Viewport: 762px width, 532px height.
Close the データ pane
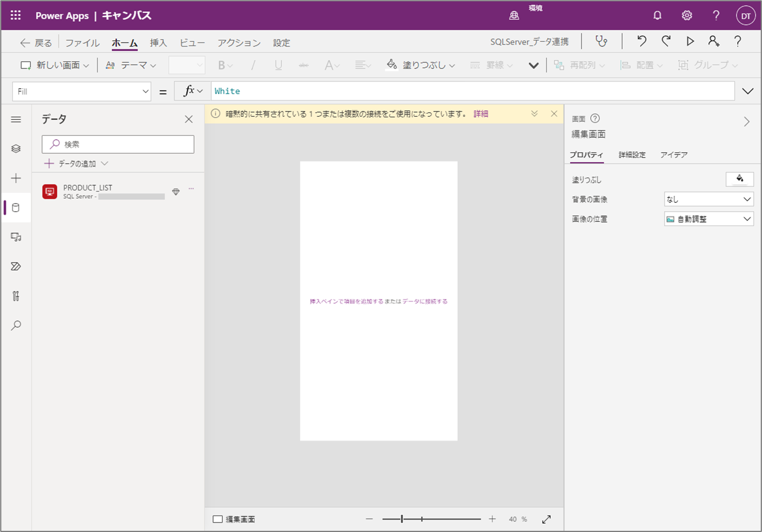[x=189, y=119]
